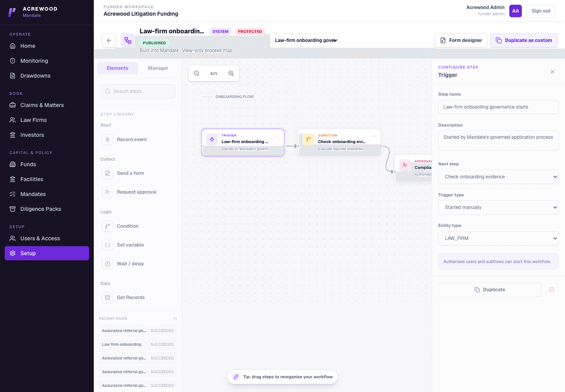Image resolution: width=565 pixels, height=392 pixels.
Task: Click the Diligence Packs archive icon
Action: 13,209
